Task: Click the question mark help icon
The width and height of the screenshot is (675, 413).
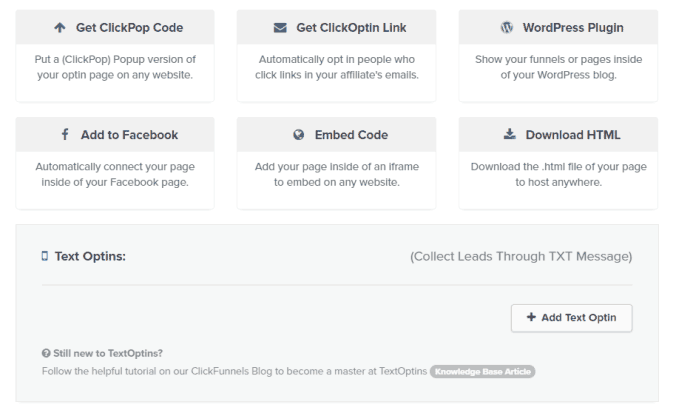Action: [46, 353]
